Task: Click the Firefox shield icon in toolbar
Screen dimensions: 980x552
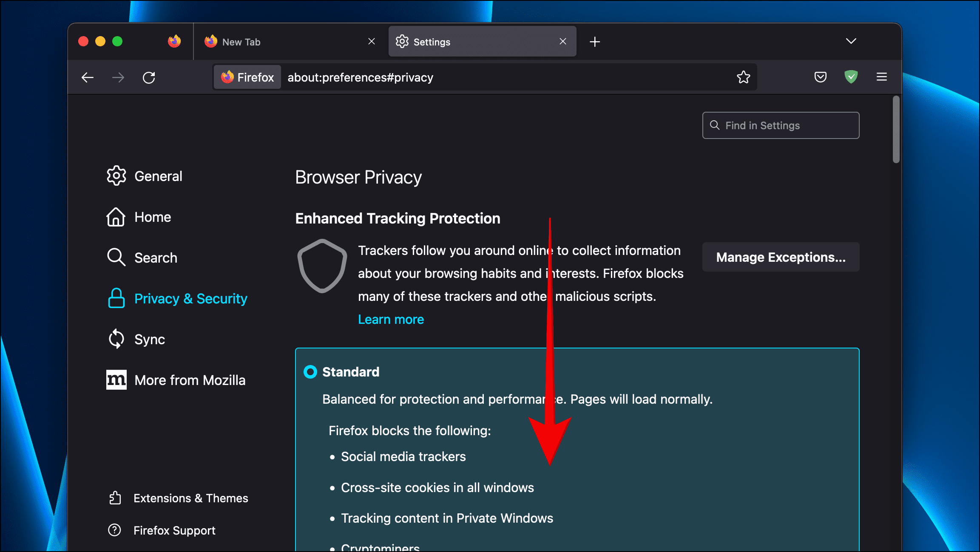Action: [x=850, y=76]
